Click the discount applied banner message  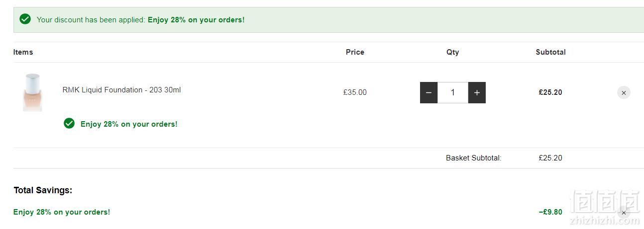(x=140, y=20)
